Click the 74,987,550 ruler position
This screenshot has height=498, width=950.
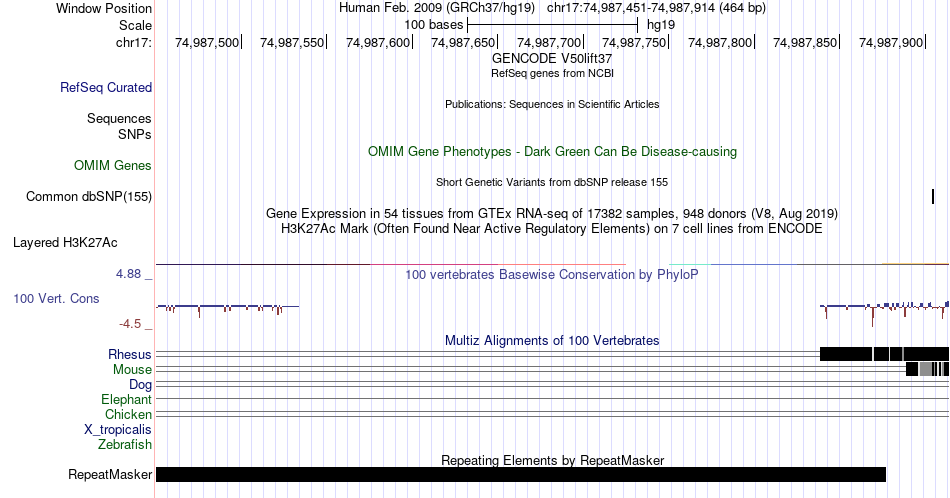click(x=292, y=42)
